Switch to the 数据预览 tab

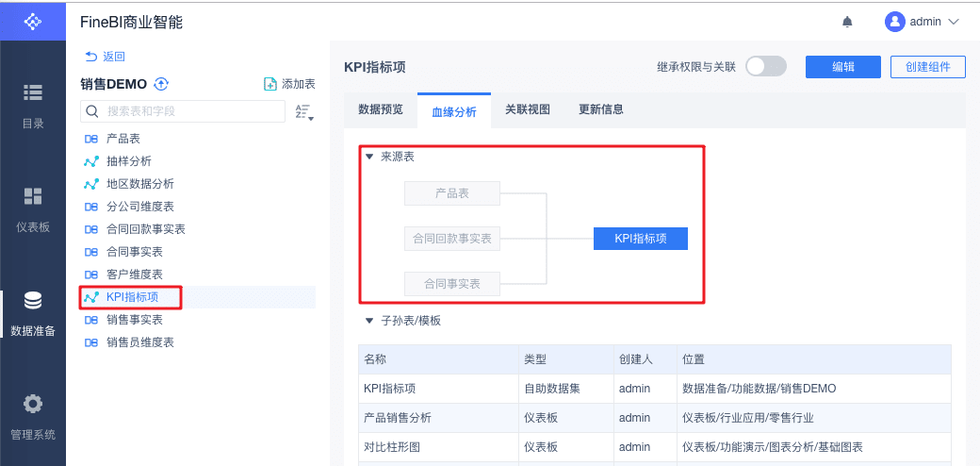pyautogui.click(x=381, y=109)
